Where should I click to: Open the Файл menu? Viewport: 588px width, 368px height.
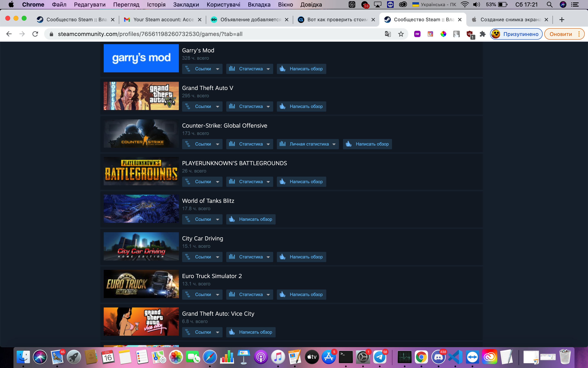point(59,5)
